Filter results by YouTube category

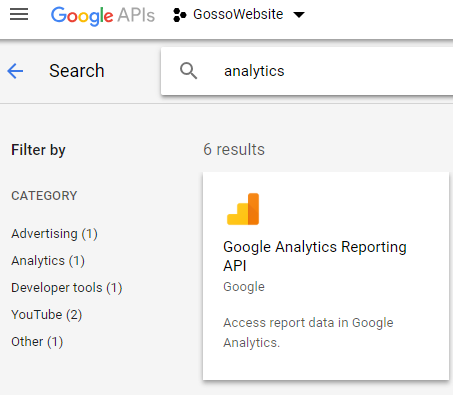point(47,315)
